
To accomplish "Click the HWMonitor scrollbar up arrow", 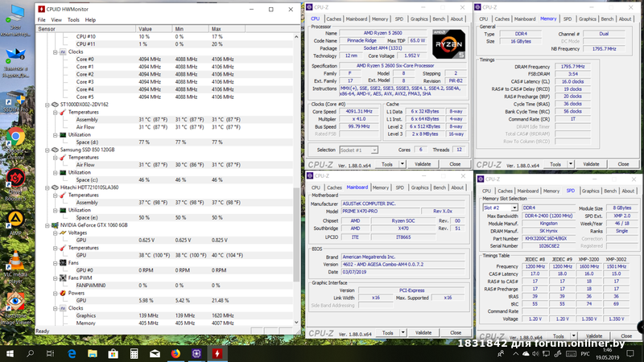I will pos(296,37).
